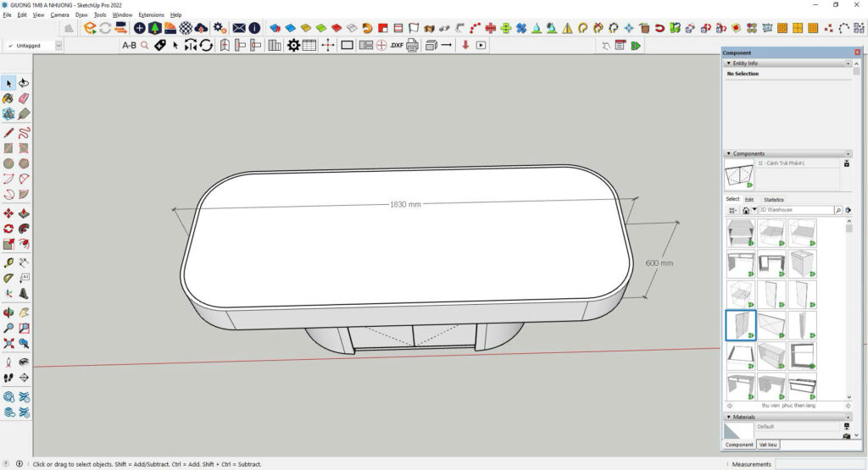Open the Components details flyout arrow
Viewport: 868px width, 470px height.
[x=848, y=210]
